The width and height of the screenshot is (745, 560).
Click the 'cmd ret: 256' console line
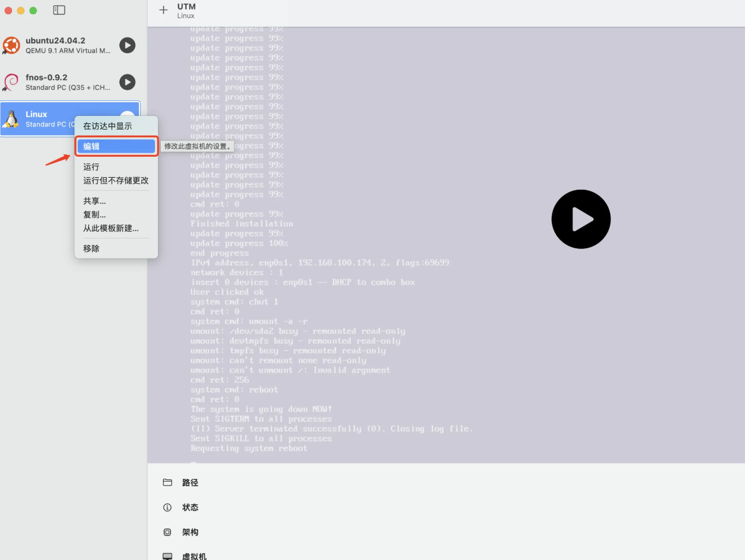point(220,380)
